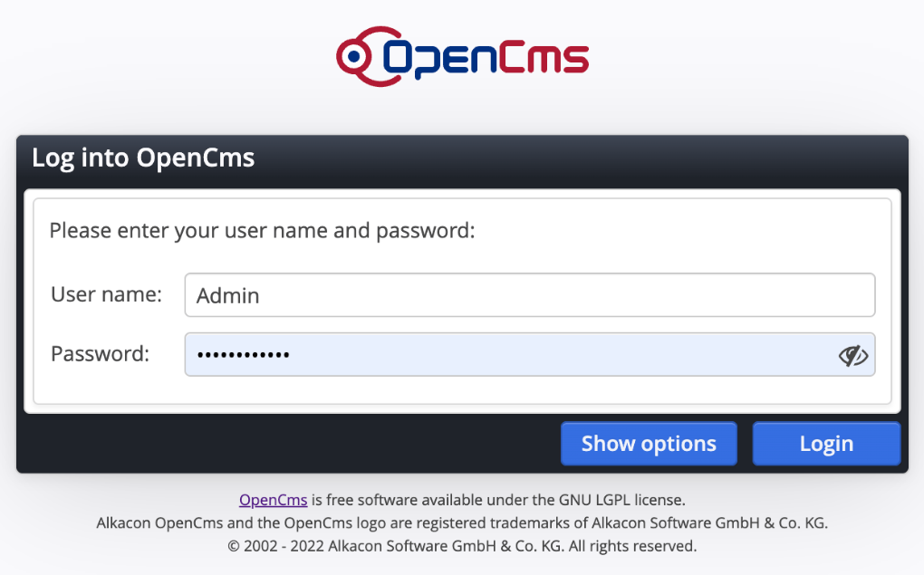Click the dark footer strip of the dialog

pyautogui.click(x=272, y=444)
